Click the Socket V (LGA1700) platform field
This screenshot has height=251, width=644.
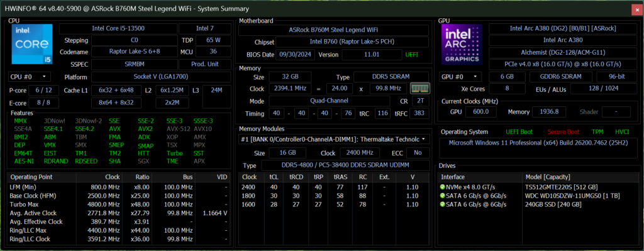161,77
